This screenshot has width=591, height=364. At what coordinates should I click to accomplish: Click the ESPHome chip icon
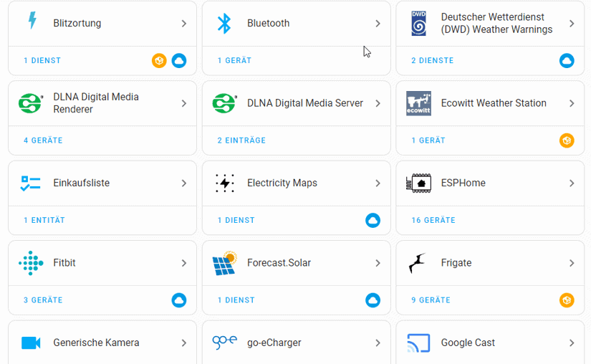coord(418,183)
